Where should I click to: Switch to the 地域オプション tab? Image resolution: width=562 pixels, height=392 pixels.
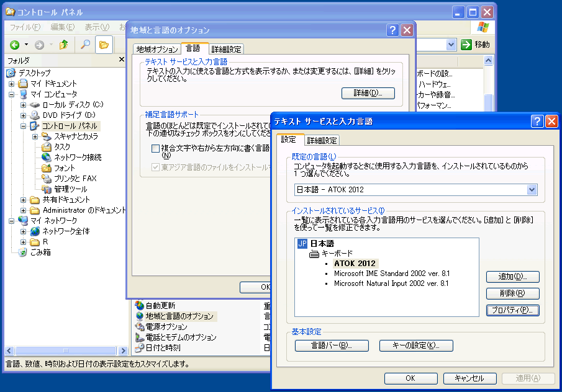point(157,50)
